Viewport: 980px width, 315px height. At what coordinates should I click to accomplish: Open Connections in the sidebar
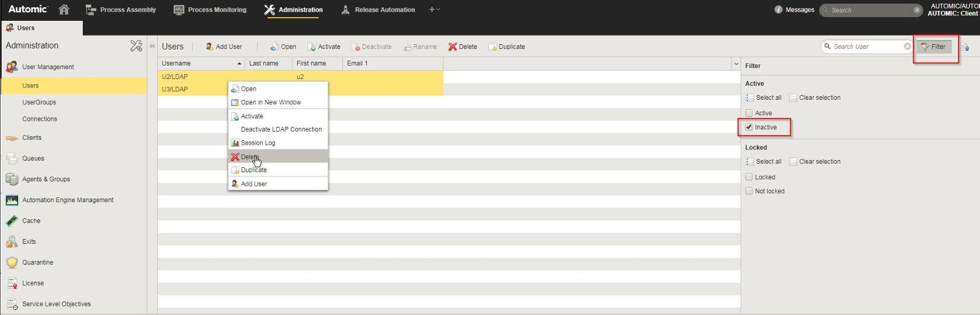click(40, 119)
